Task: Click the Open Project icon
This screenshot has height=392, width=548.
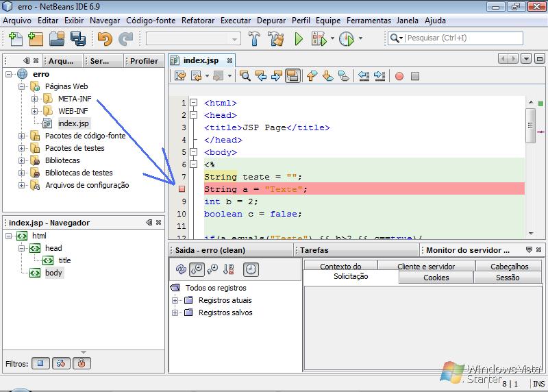Action: (57, 38)
